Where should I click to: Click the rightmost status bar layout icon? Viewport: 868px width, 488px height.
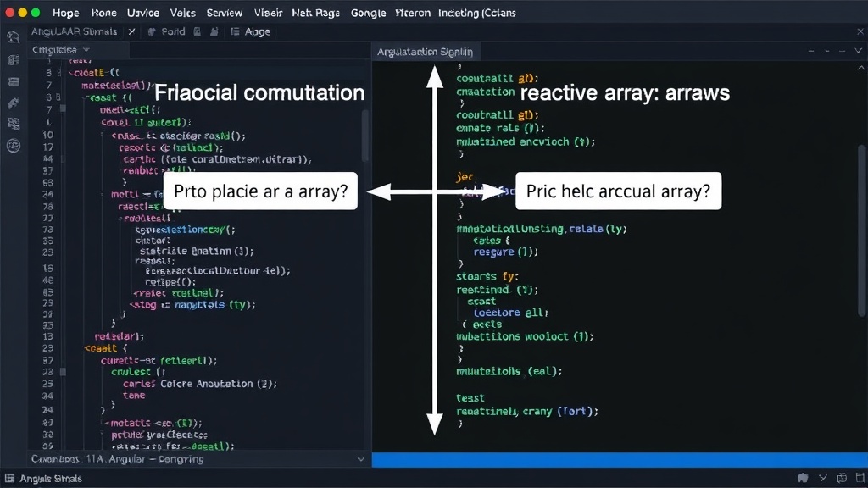tap(860, 478)
